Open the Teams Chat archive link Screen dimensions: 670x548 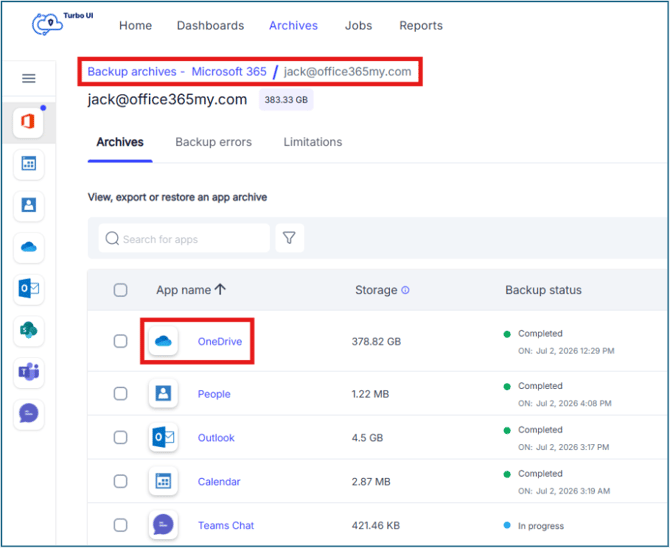point(226,525)
